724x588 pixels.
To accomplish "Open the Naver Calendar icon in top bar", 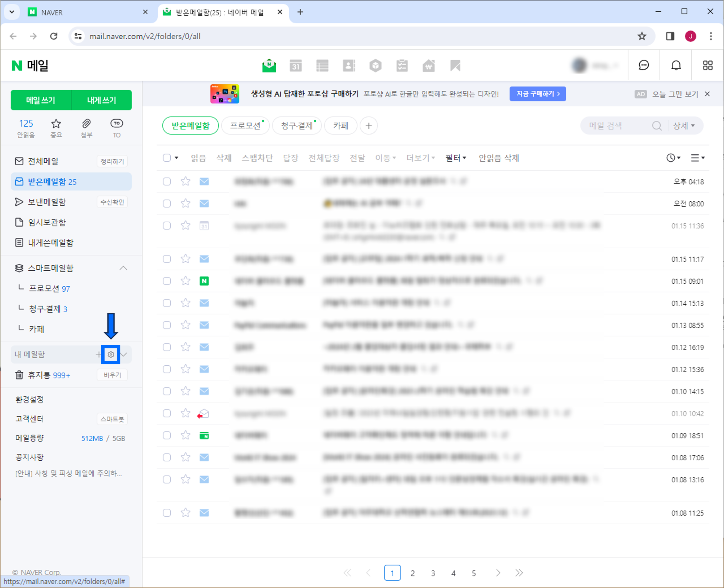I will click(296, 66).
